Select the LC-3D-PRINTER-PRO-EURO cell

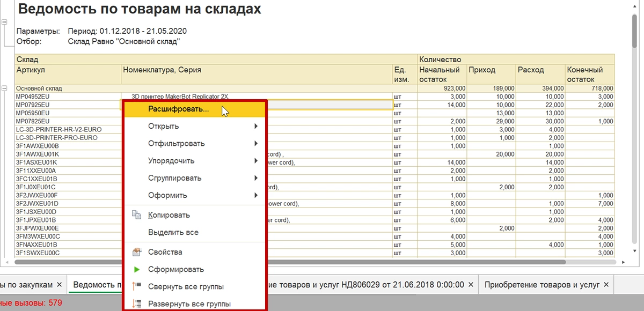click(x=68, y=138)
